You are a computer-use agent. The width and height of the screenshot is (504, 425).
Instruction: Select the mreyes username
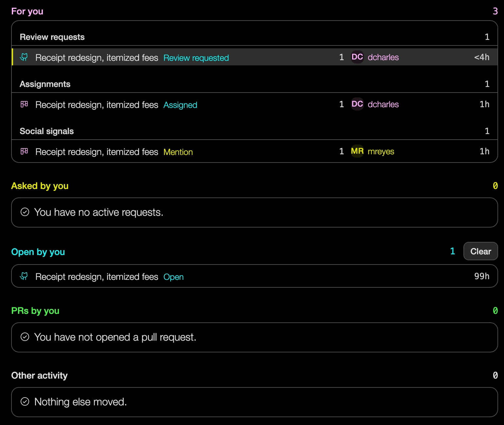click(381, 152)
